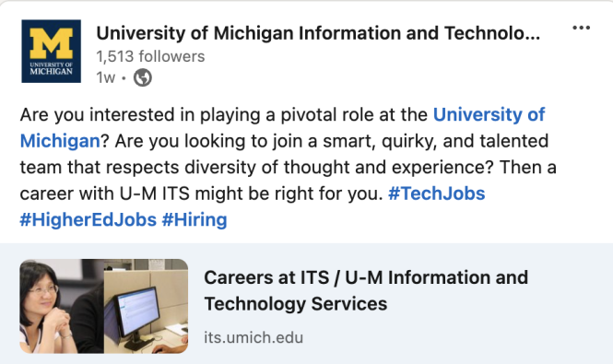Open the University of Michigan logo avatar
Image resolution: width=613 pixels, height=364 pixels.
(52, 52)
